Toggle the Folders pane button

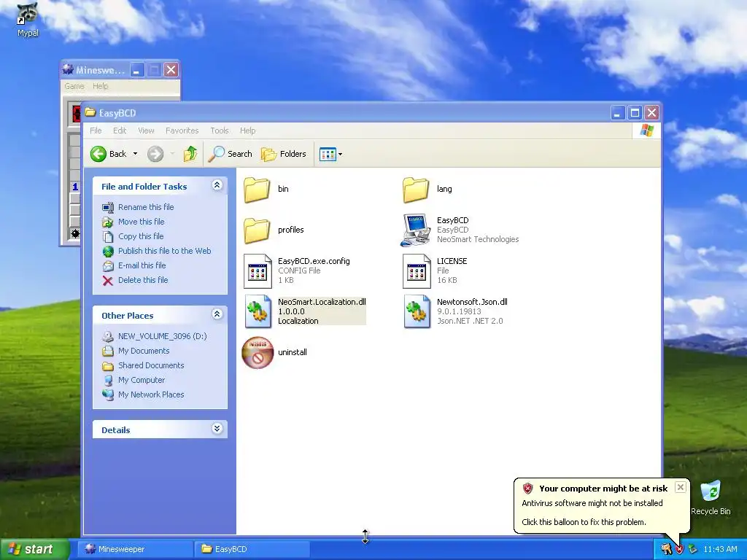[284, 154]
